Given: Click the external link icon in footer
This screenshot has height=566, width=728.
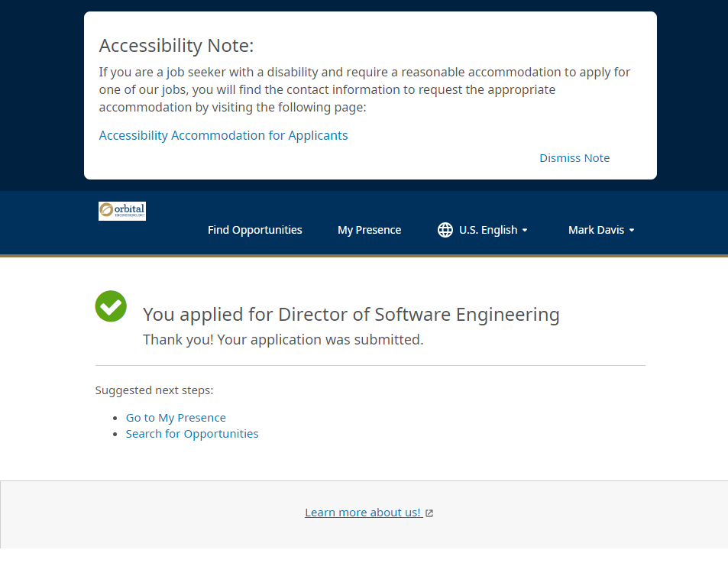Looking at the screenshot, I should (429, 513).
